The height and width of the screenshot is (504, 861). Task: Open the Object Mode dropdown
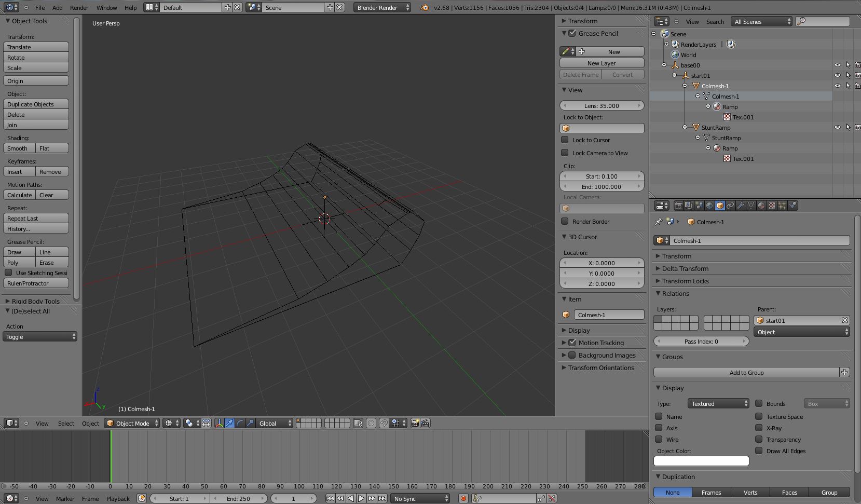pyautogui.click(x=132, y=423)
